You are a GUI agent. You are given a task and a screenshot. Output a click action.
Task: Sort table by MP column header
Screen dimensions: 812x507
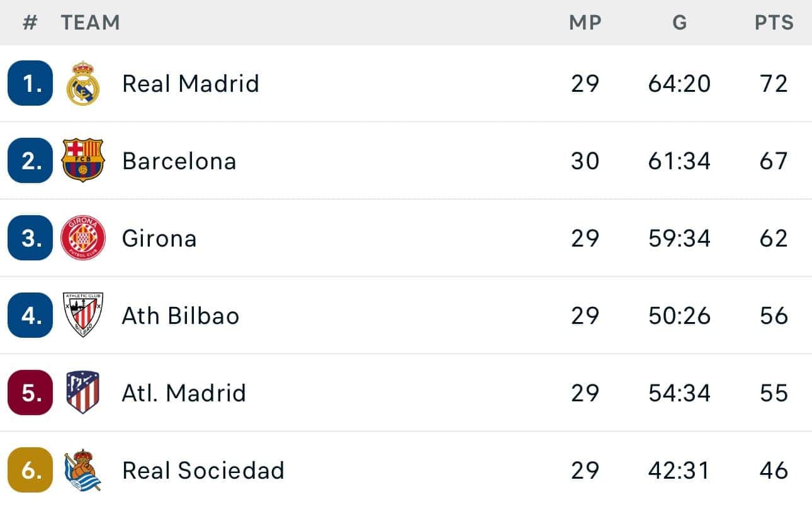[585, 23]
